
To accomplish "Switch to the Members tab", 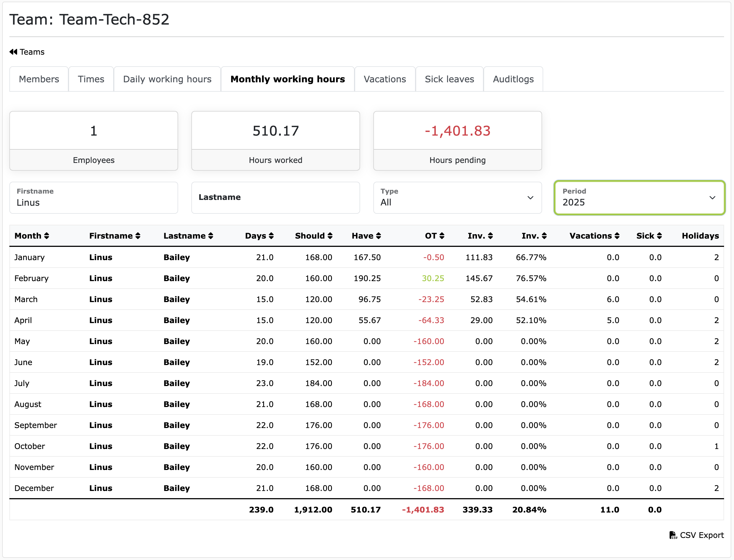I will (x=39, y=79).
